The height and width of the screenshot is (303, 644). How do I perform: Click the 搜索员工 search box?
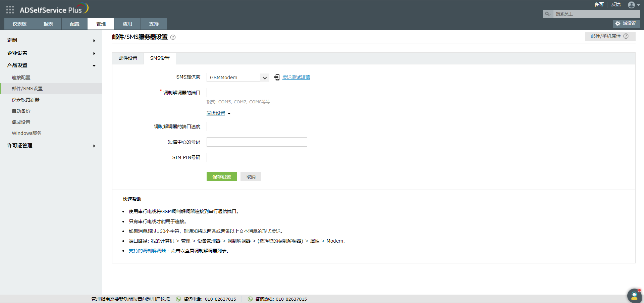pyautogui.click(x=596, y=14)
